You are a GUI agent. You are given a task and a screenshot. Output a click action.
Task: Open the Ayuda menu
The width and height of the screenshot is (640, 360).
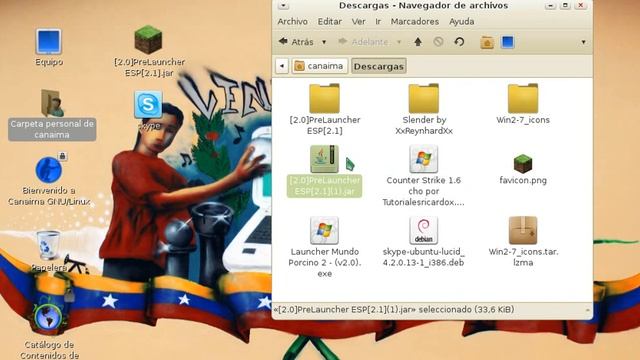click(x=462, y=22)
